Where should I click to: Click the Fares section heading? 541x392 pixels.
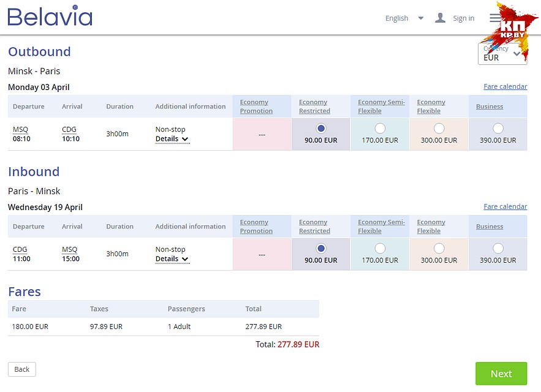[x=25, y=292]
